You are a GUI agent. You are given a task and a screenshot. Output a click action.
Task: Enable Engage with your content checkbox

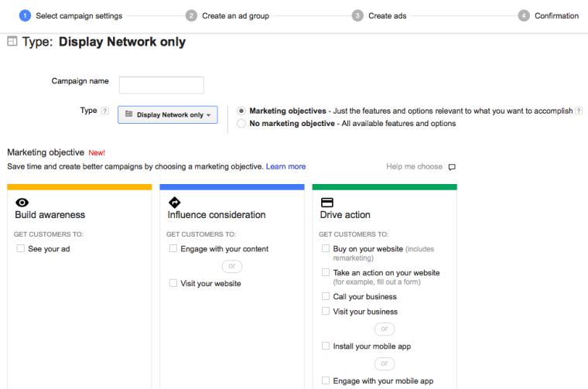coord(173,249)
